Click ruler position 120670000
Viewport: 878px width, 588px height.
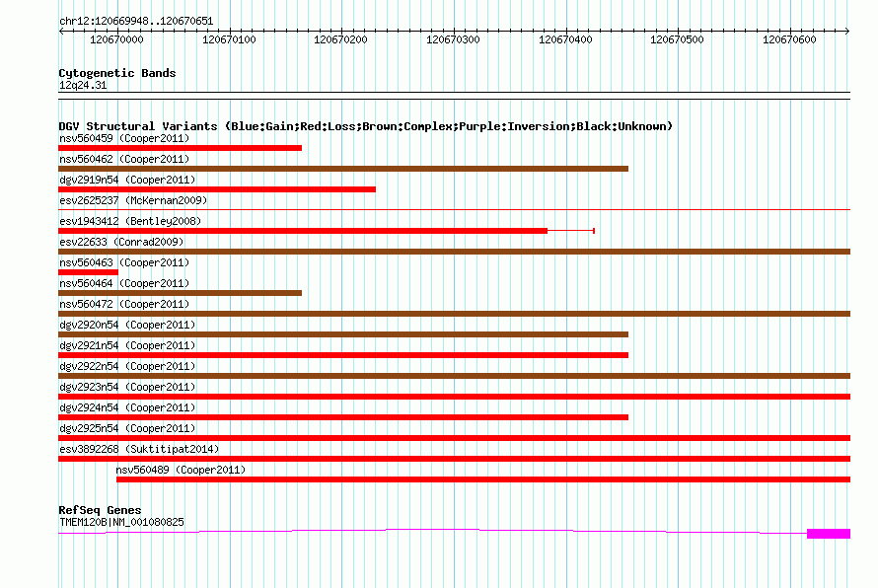coord(116,39)
